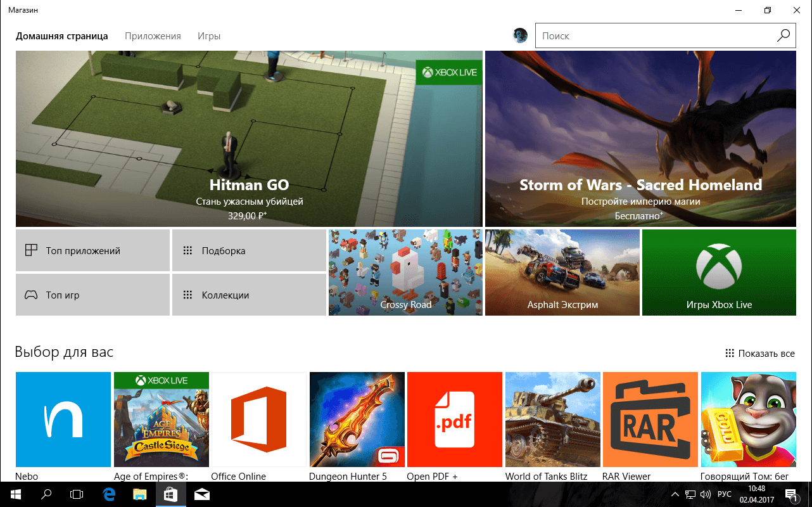Switch to the "Приложения" tab

point(153,36)
